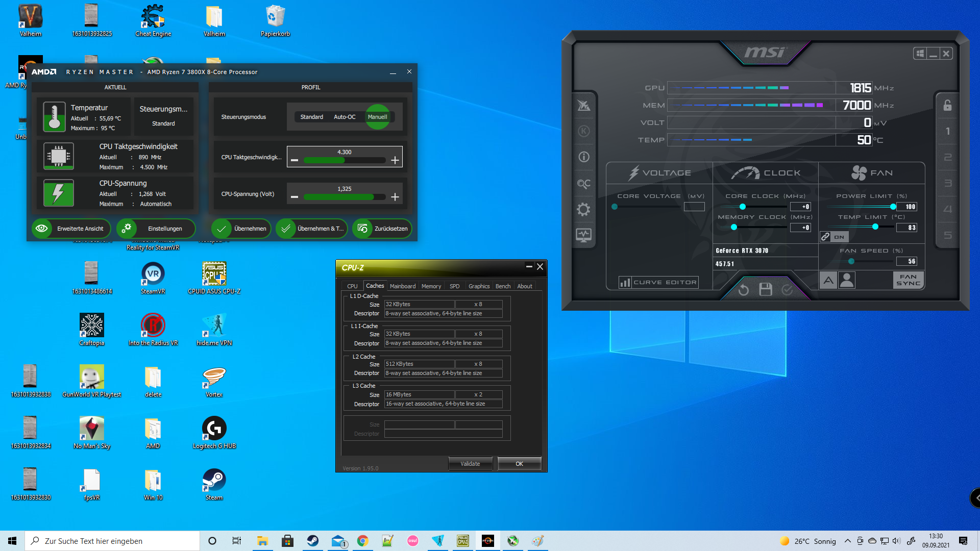
Task: Open the Memory tab in CPU-Z
Action: (431, 286)
